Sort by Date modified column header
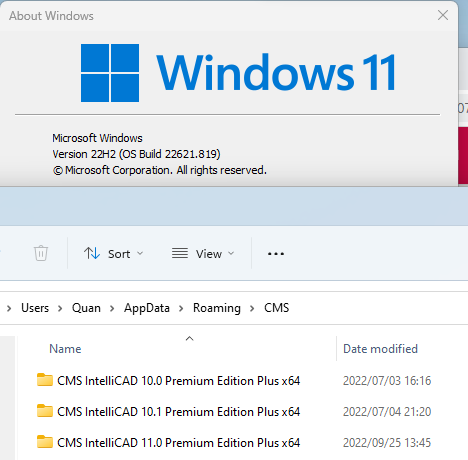This screenshot has width=468, height=460. pyautogui.click(x=380, y=349)
